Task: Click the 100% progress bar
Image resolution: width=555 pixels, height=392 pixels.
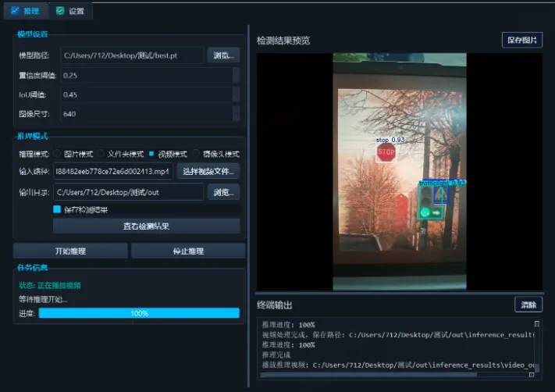Action: point(139,313)
